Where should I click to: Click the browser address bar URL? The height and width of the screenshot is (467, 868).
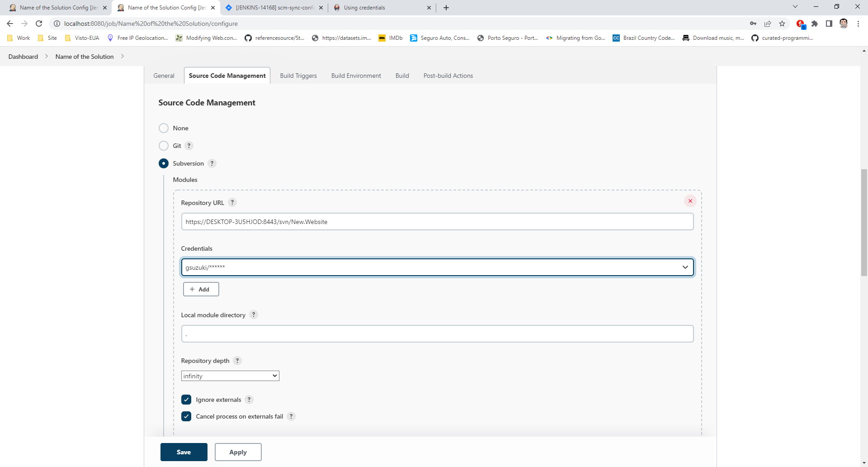click(151, 24)
